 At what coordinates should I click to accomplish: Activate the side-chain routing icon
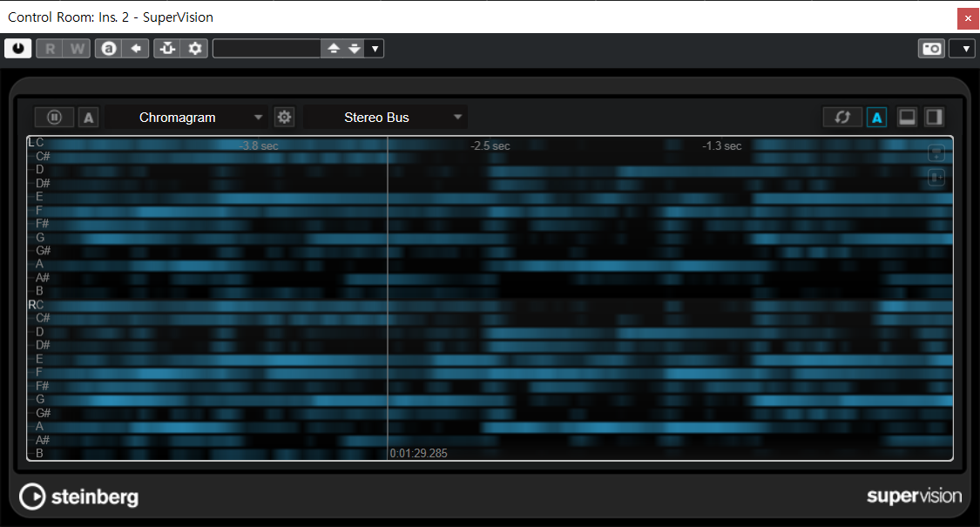[x=167, y=49]
